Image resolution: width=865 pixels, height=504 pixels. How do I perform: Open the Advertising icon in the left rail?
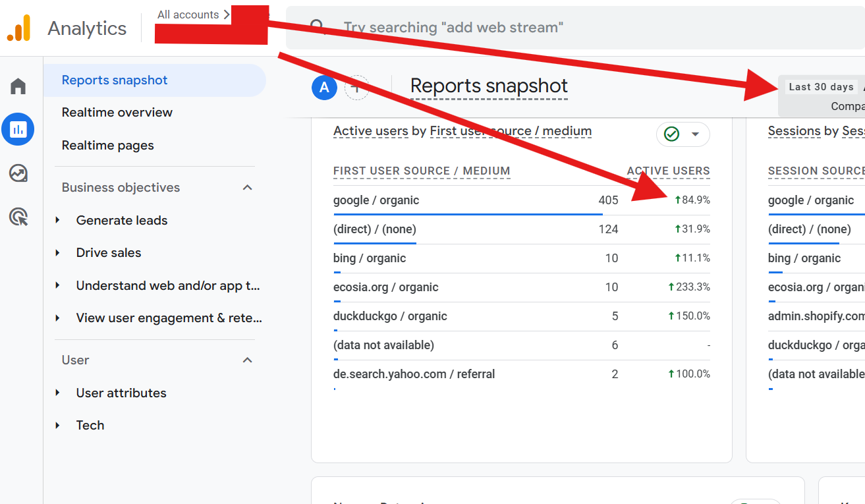[x=18, y=216]
